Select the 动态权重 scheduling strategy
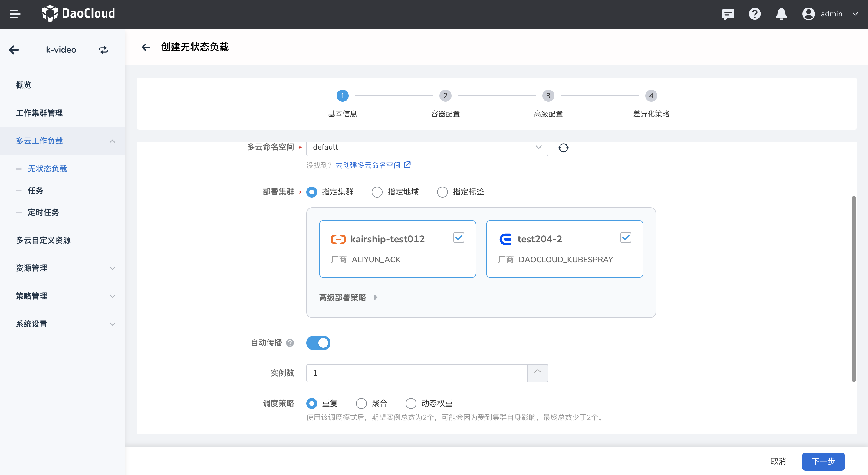868x475 pixels. click(411, 403)
